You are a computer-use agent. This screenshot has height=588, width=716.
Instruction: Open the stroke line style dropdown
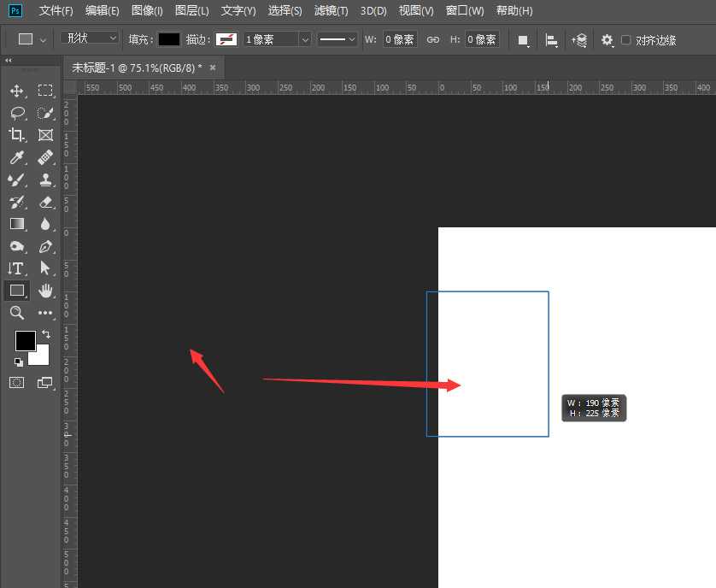(337, 39)
